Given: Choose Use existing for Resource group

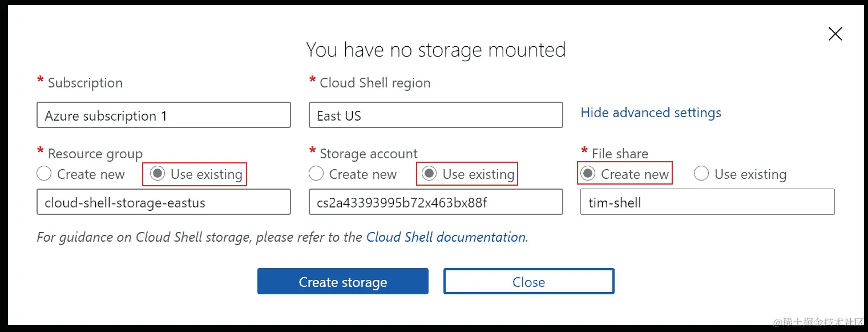Looking at the screenshot, I should tap(158, 174).
